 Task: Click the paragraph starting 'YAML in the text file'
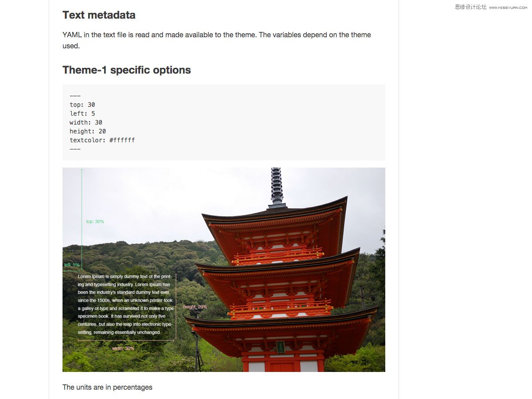(217, 40)
